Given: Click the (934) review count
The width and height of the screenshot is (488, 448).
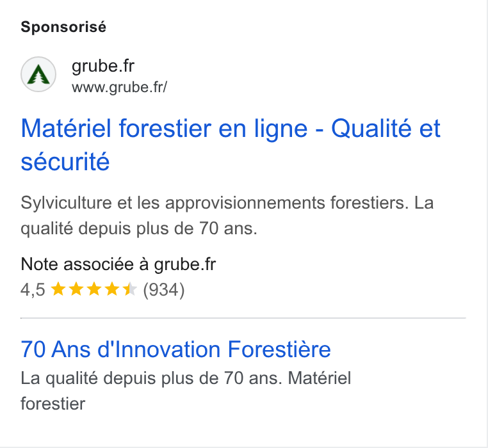Looking at the screenshot, I should (164, 290).
